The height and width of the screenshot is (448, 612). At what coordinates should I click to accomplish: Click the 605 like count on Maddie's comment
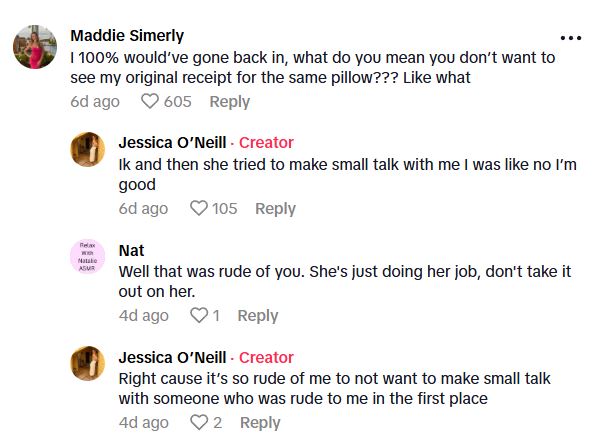pyautogui.click(x=178, y=101)
